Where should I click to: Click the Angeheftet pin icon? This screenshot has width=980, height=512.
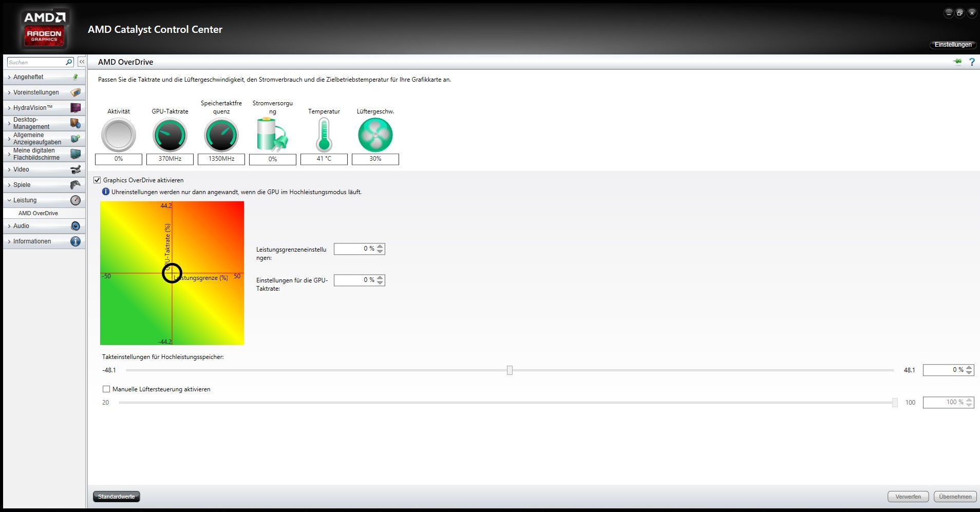pos(76,77)
